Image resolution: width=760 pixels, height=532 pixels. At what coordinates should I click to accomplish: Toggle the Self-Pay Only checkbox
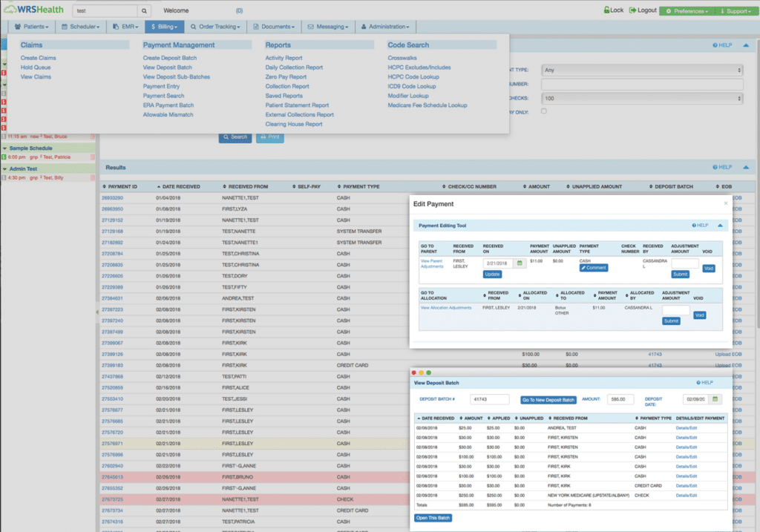[544, 111]
